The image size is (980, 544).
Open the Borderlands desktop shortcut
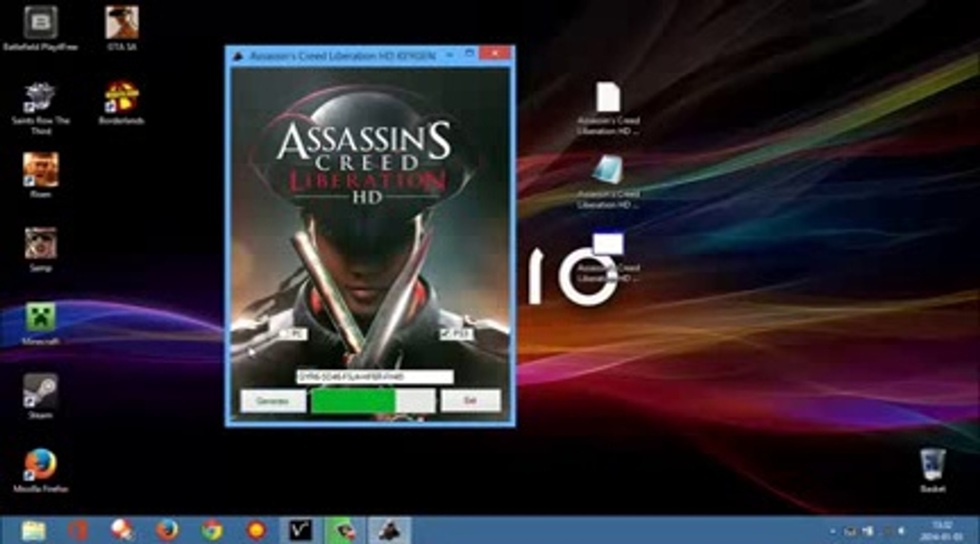click(x=121, y=98)
